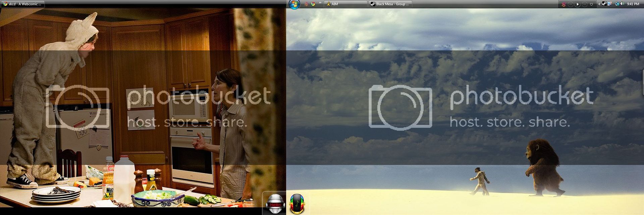Switch to the xkcd - A Webcomic window
This screenshot has height=215, width=644.
click(x=22, y=4)
